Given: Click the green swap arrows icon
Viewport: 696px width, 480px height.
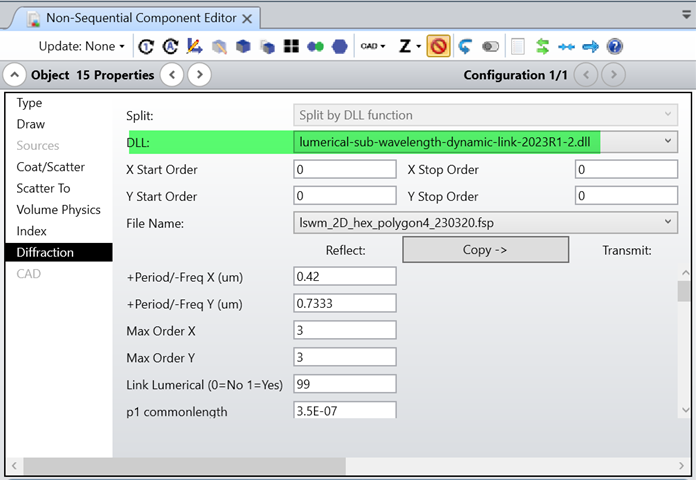Looking at the screenshot, I should (x=542, y=46).
